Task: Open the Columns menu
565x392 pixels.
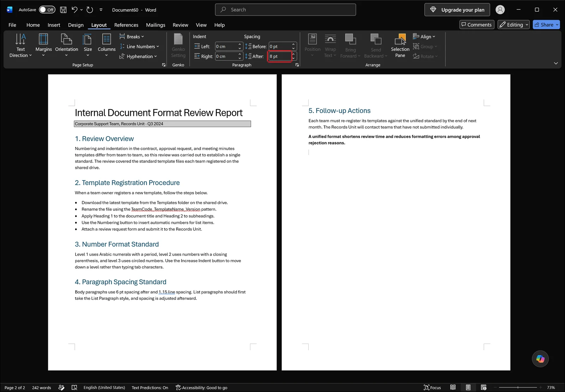Action: coord(107,46)
